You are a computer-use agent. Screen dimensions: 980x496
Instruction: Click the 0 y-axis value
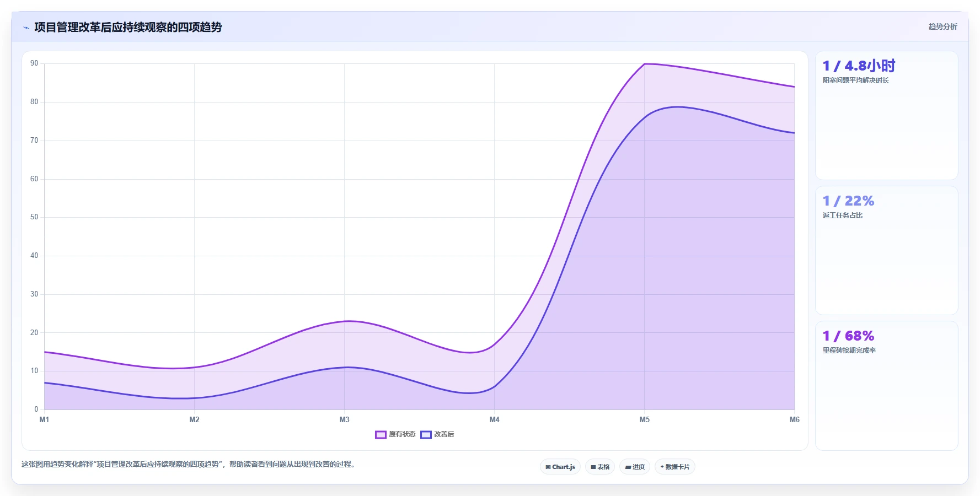[x=36, y=409]
